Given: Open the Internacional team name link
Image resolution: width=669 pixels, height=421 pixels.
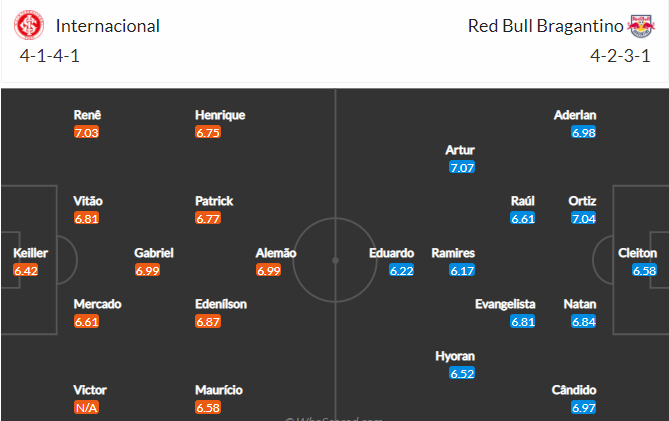Looking at the screenshot, I should [x=108, y=26].
